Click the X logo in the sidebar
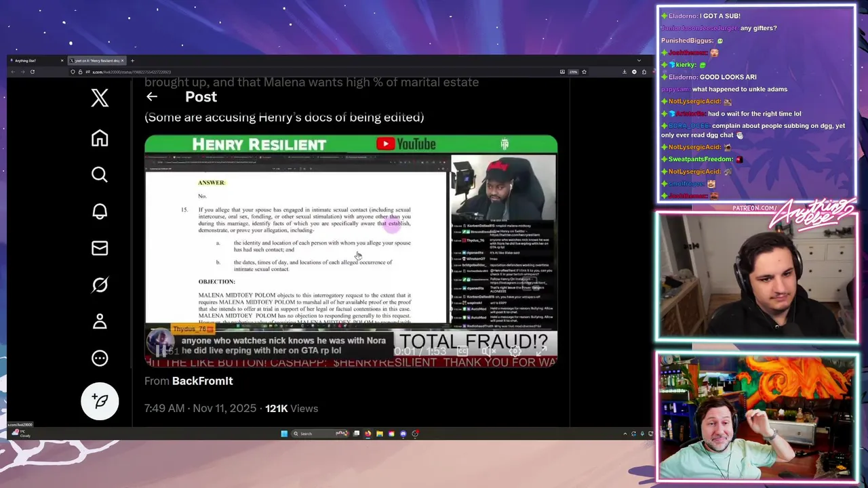The height and width of the screenshot is (488, 868). (100, 98)
